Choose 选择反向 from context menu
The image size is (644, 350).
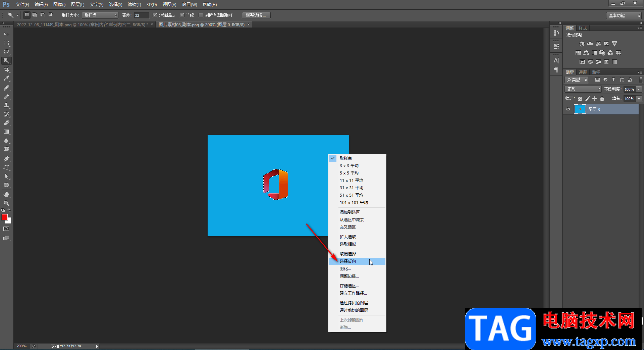coord(357,261)
